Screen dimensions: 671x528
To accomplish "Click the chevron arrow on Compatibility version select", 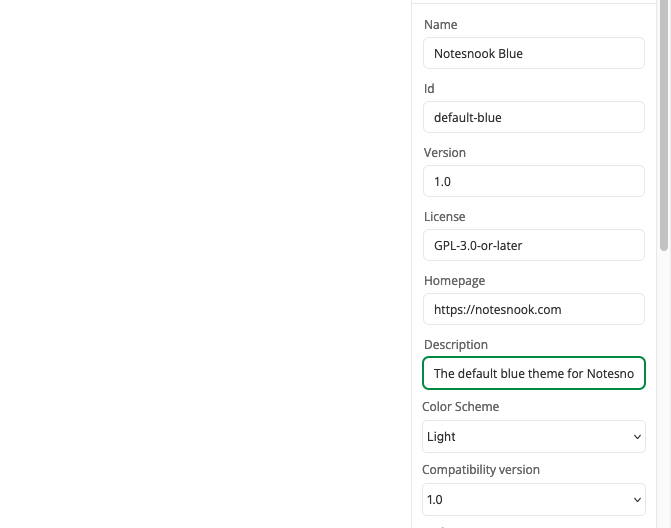I will coord(637,500).
